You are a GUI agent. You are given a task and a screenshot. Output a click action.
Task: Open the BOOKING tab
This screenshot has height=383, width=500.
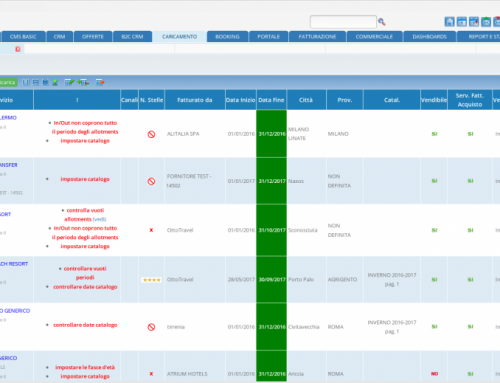click(227, 37)
